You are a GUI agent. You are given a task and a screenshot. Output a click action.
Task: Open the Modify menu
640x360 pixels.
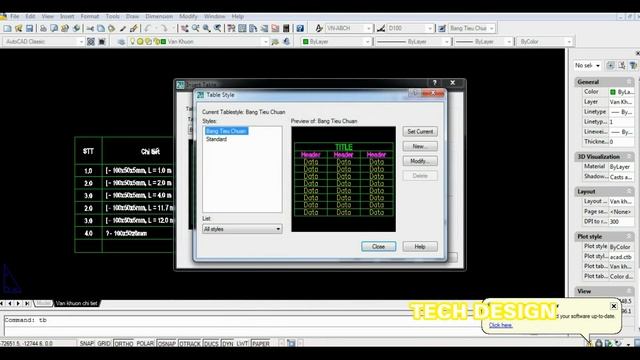click(188, 16)
